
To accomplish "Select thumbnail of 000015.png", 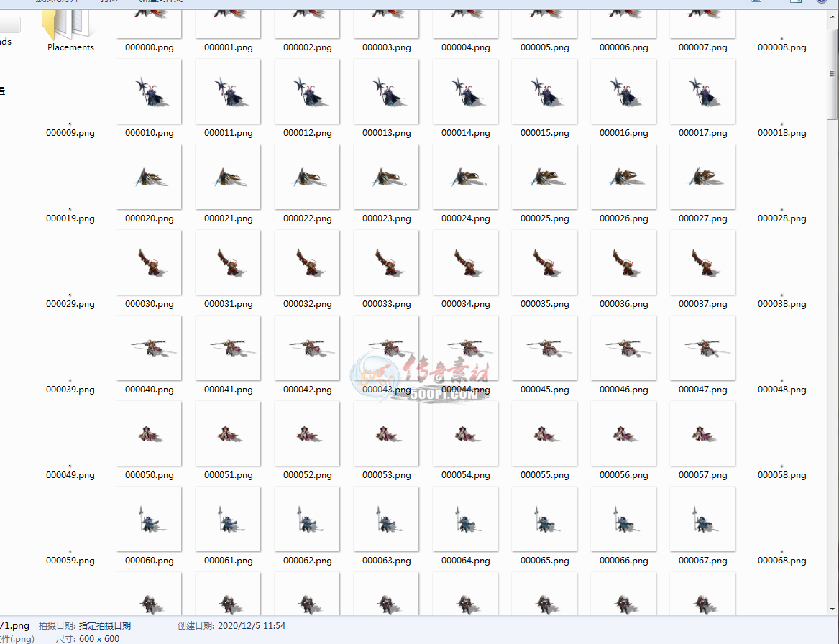I will 544,91.
